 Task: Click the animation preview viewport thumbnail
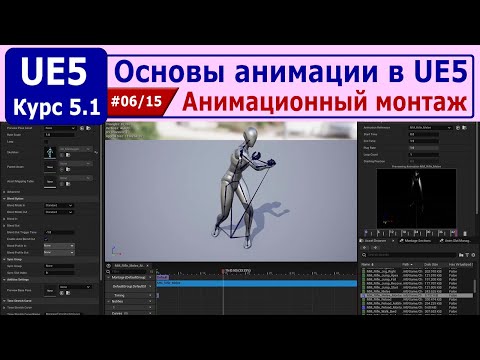click(x=416, y=198)
